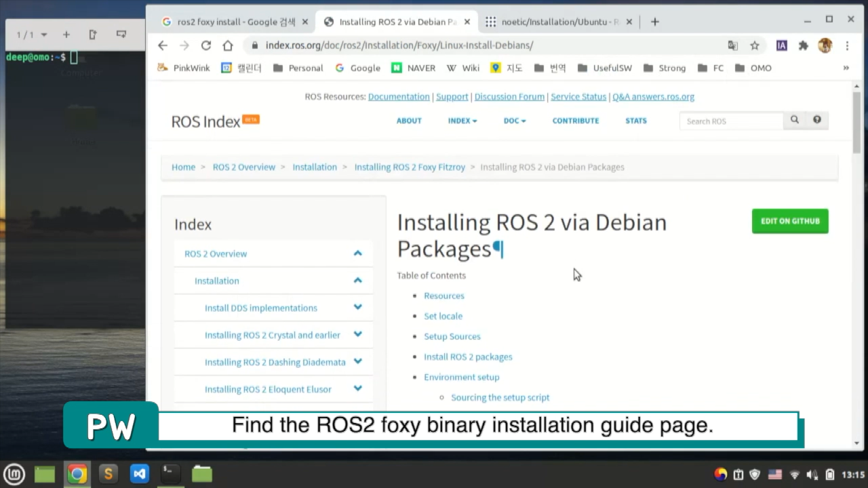Click the page vertical scrollbar thumb

(856, 123)
